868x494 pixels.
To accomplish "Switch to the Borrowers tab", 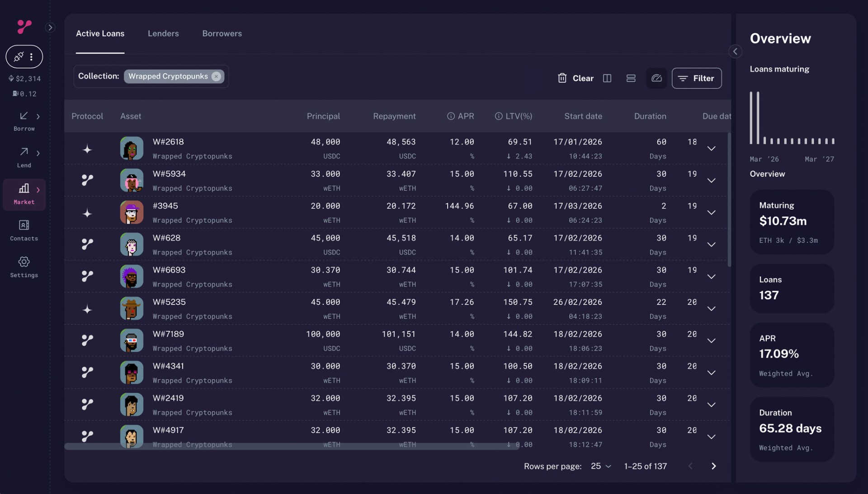I will pyautogui.click(x=222, y=33).
